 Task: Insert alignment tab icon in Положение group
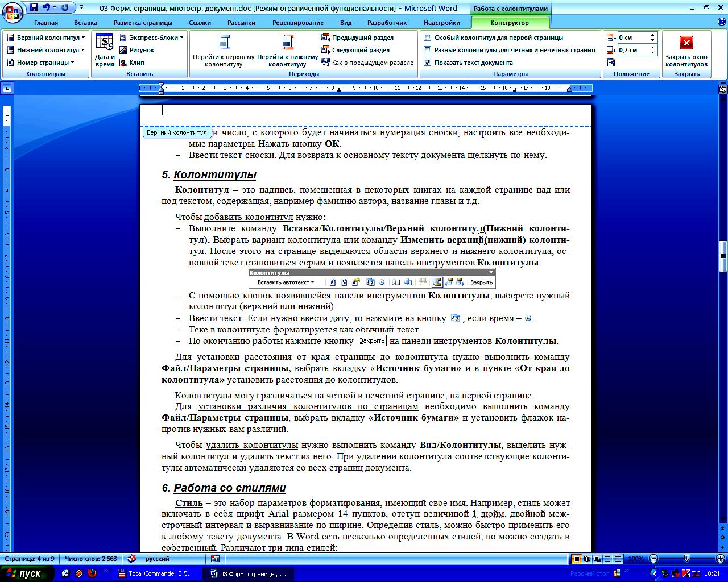point(611,63)
